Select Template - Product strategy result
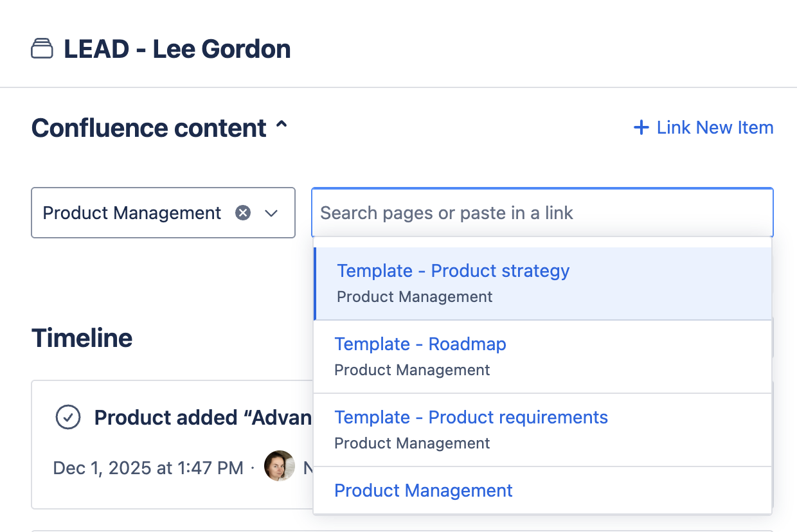Viewport: 797px width, 532px height. click(453, 271)
